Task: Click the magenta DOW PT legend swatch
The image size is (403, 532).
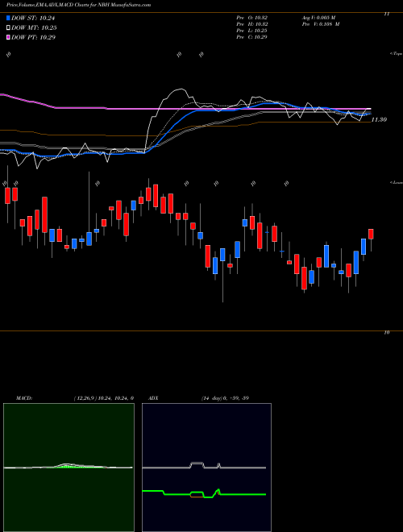Action: pos(9,37)
